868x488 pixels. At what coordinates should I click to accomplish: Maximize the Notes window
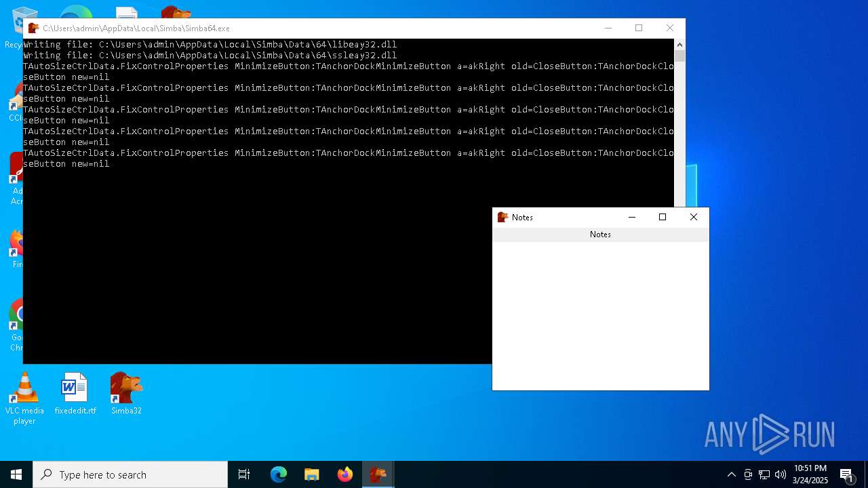pyautogui.click(x=663, y=217)
